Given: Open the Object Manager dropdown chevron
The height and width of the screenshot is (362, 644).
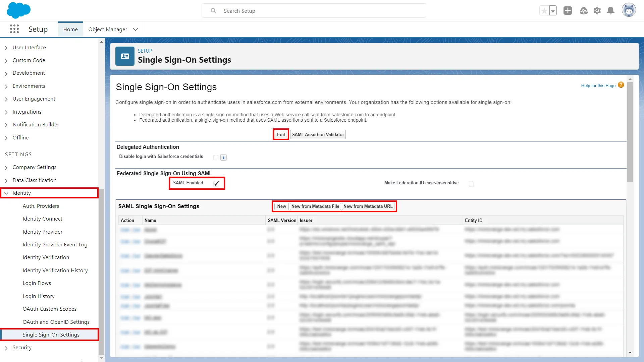Looking at the screenshot, I should (136, 29).
